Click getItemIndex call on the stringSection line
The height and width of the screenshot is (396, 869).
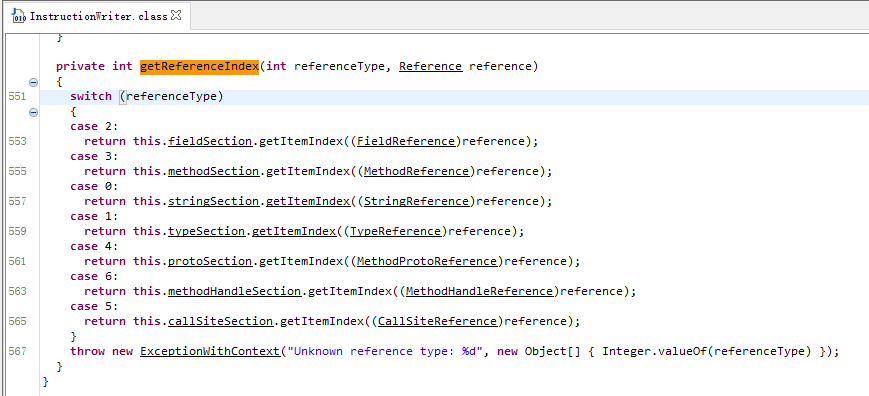point(308,201)
